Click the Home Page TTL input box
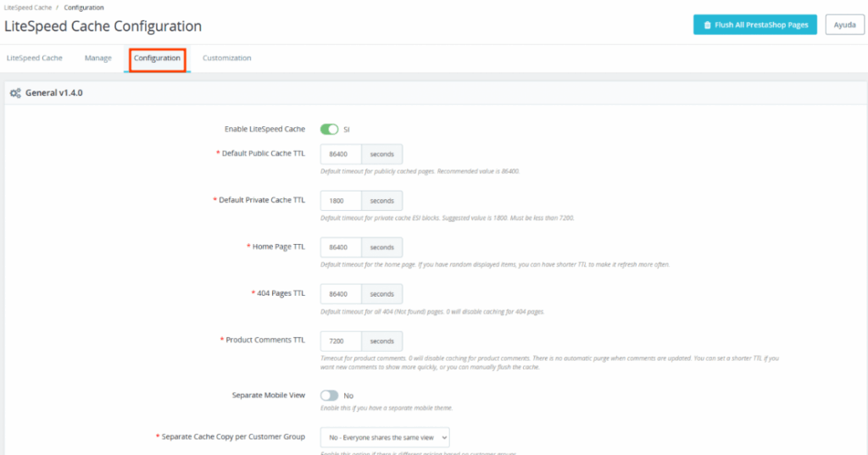The width and height of the screenshot is (868, 455). [x=341, y=247]
